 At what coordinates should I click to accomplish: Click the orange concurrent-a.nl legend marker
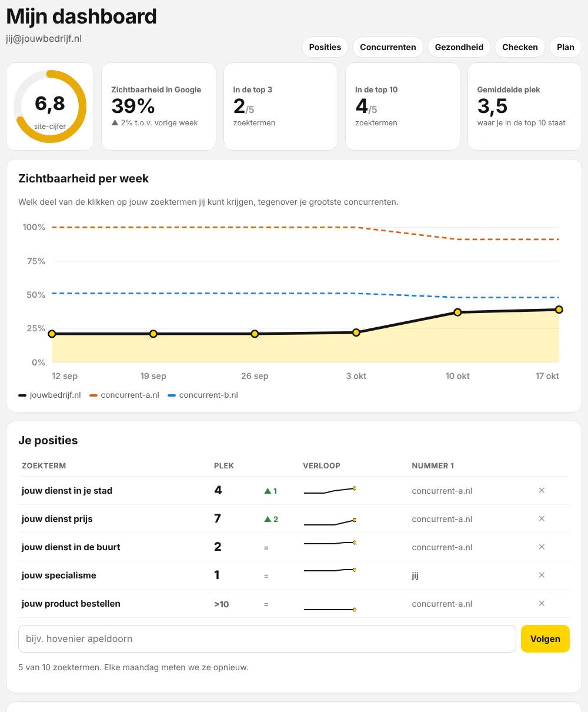[93, 395]
